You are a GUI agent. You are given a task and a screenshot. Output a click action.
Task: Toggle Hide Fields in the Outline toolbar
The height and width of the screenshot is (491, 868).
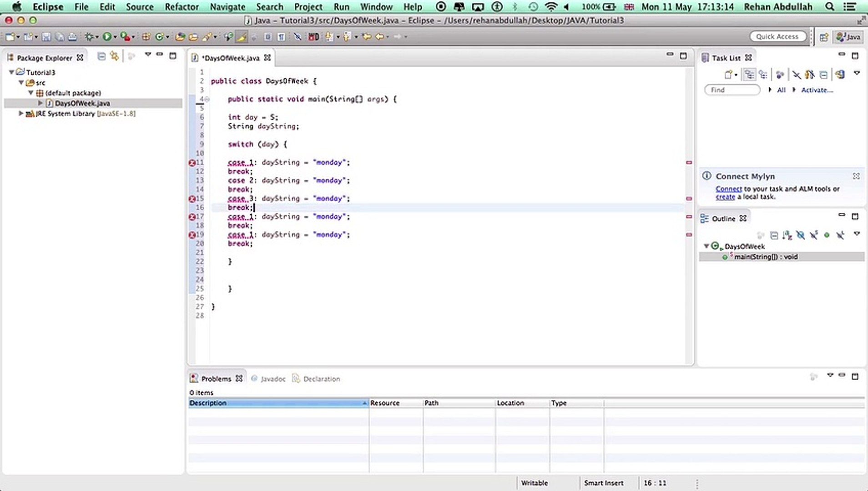[800, 235]
